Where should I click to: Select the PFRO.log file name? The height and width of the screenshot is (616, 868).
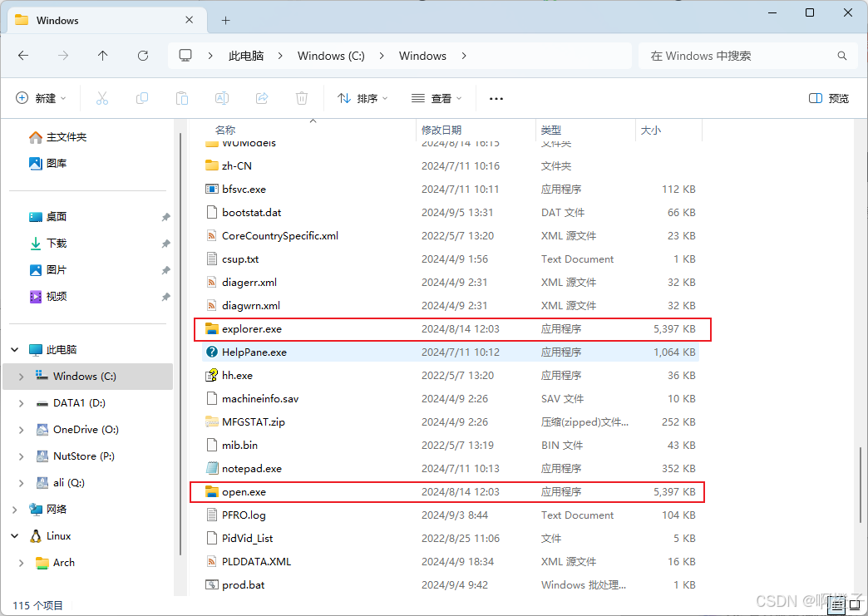click(x=244, y=515)
